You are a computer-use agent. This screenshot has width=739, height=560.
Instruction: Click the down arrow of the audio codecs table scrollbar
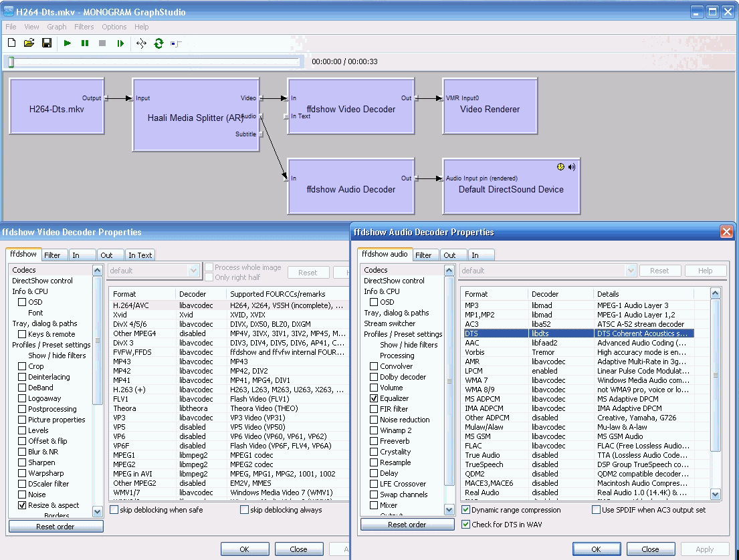click(716, 494)
